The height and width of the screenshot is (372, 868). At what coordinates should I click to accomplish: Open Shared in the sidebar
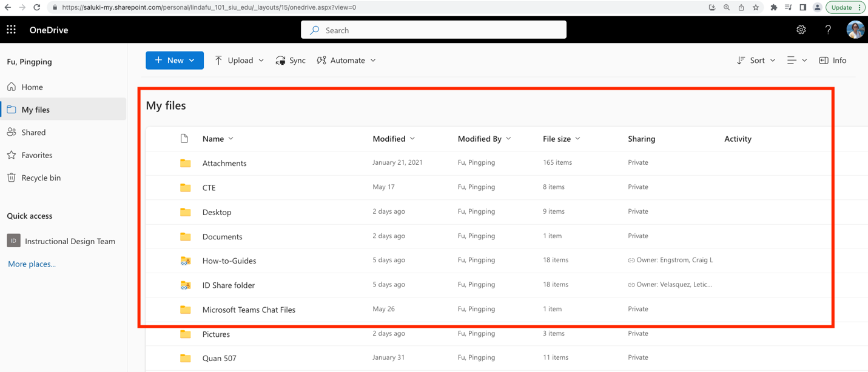(x=63, y=132)
